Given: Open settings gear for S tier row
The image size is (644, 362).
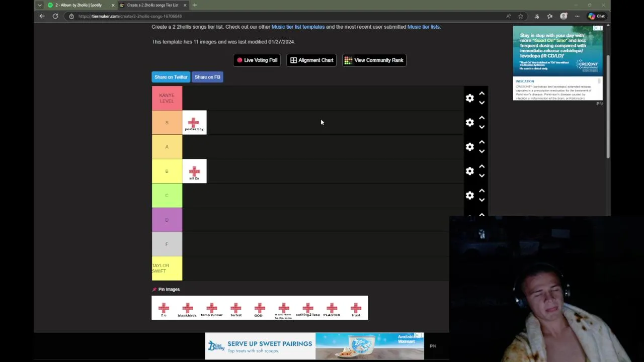Looking at the screenshot, I should pos(469,123).
